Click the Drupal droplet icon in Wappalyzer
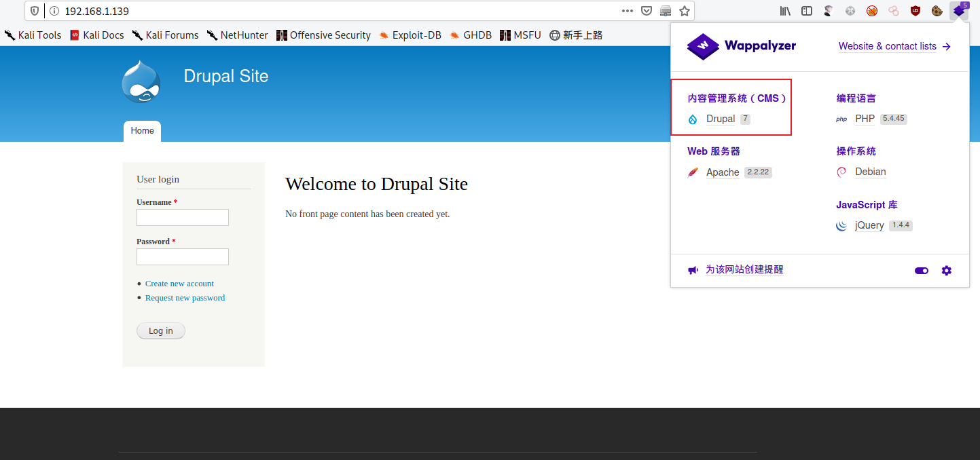Image resolution: width=980 pixels, height=460 pixels. [x=693, y=119]
